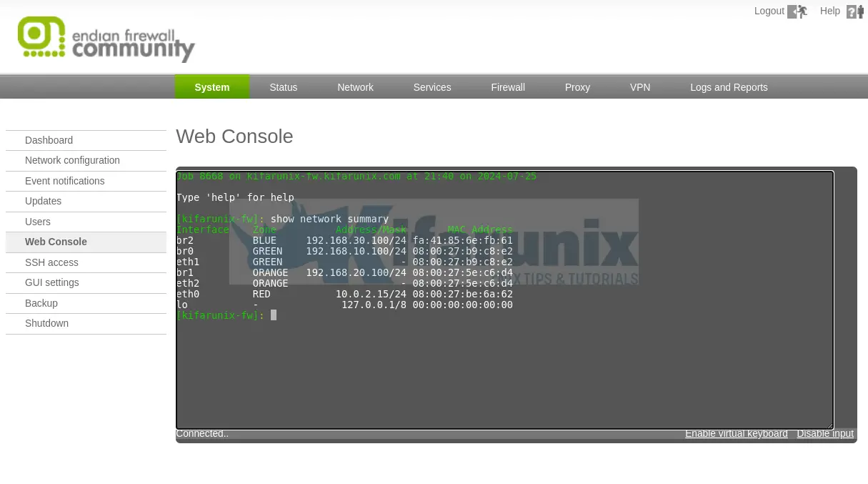
Task: Open the Users sidebar item
Action: pyautogui.click(x=86, y=222)
